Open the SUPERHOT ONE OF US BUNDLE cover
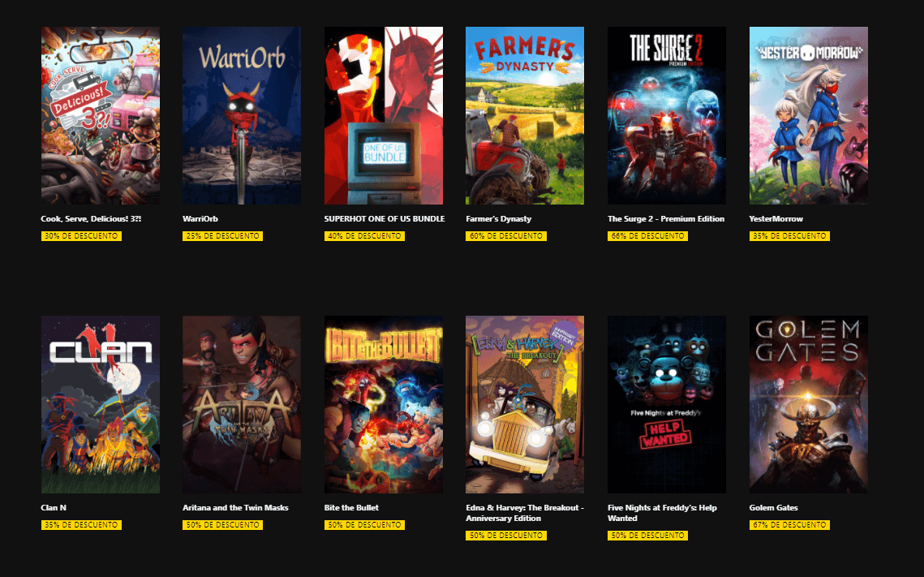The height and width of the screenshot is (577, 924). (384, 115)
